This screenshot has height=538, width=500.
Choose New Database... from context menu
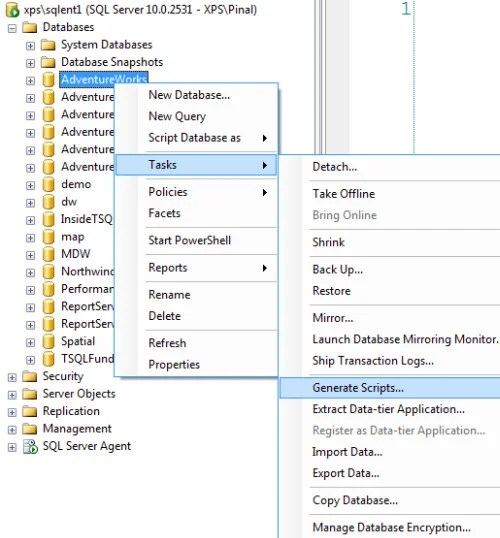point(196,95)
